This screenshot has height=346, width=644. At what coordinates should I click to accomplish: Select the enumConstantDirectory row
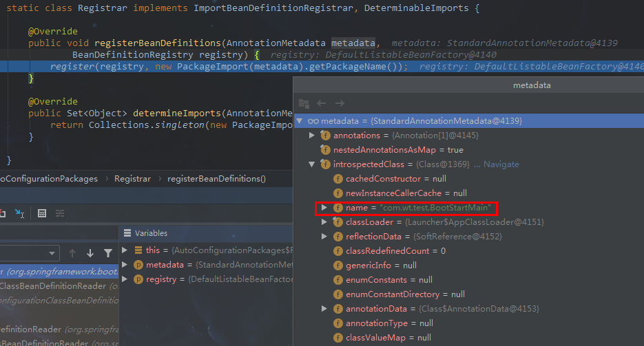click(469, 294)
